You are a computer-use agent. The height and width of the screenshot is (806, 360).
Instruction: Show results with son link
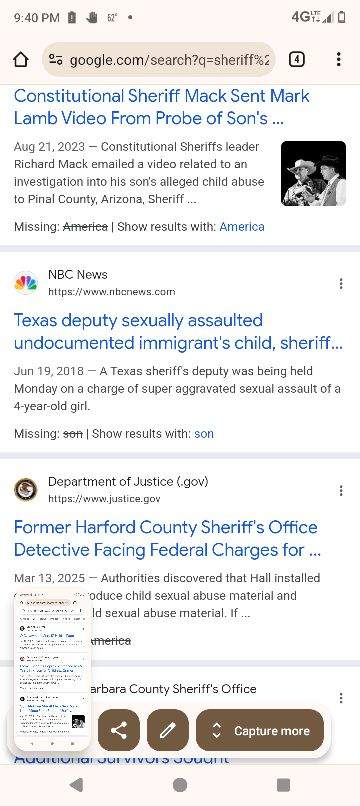[204, 433]
